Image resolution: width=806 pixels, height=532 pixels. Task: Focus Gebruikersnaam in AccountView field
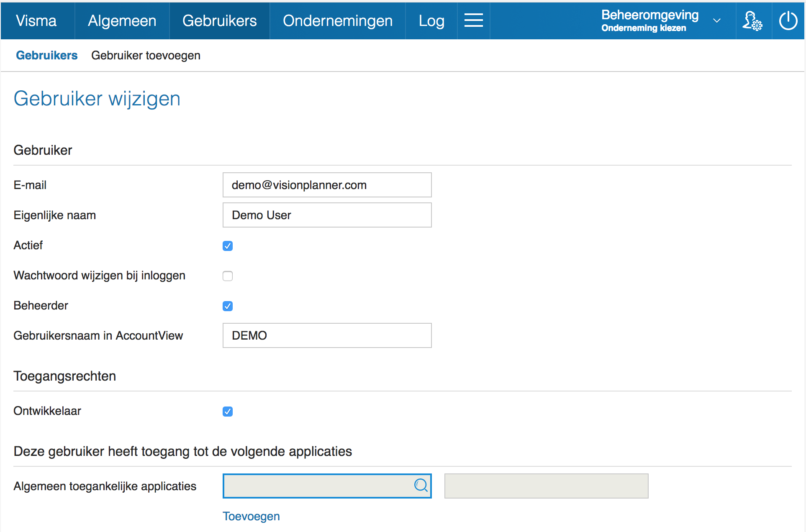tap(327, 335)
